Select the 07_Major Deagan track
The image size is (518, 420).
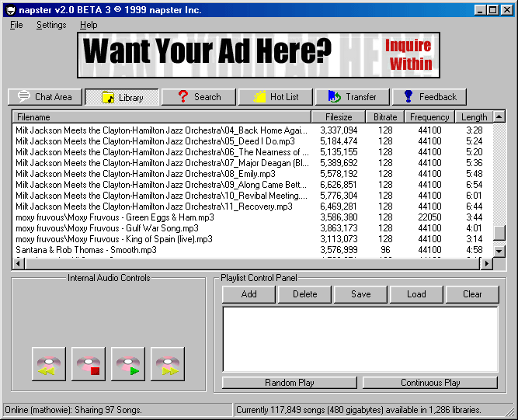coord(252,163)
